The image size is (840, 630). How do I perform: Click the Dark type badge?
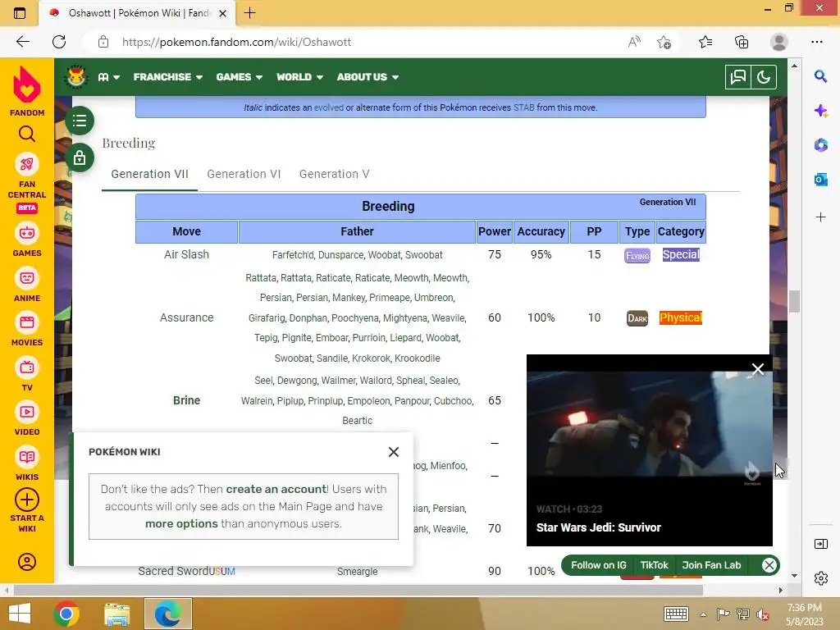(x=637, y=318)
